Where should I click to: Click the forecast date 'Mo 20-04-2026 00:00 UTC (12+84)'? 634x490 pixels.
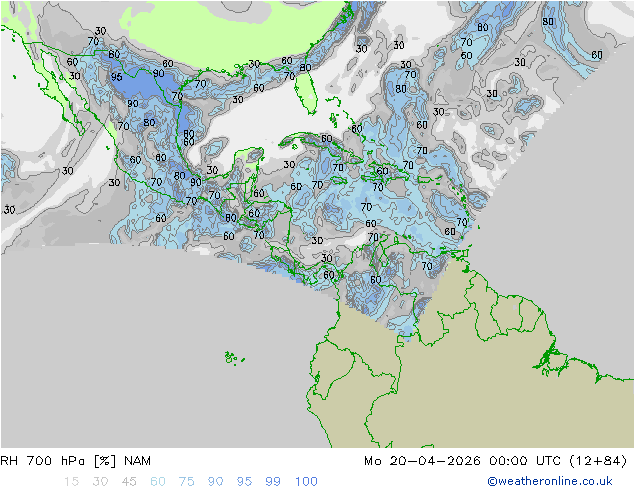coord(495,461)
